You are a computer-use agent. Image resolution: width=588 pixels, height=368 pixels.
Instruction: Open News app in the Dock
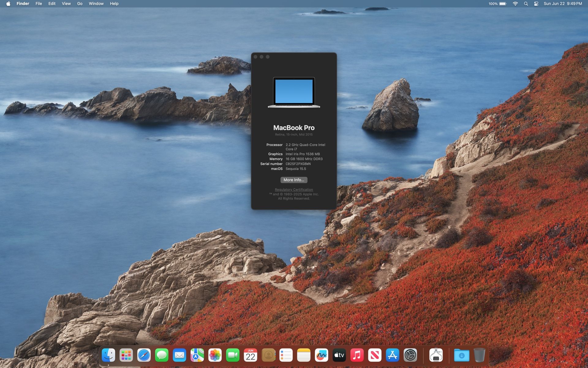pos(375,355)
